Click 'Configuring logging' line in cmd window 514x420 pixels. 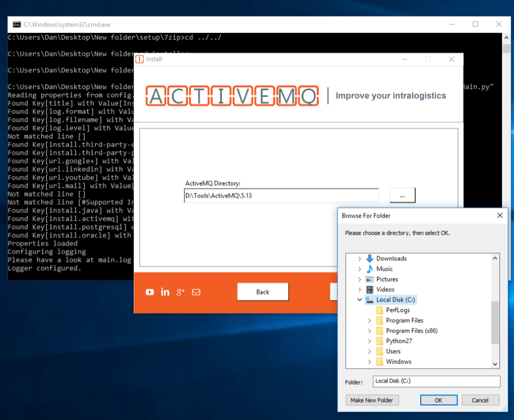(x=47, y=252)
